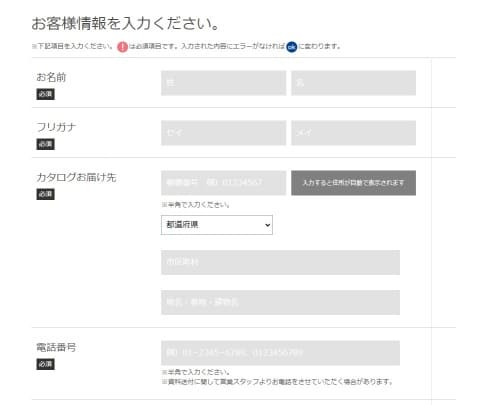The width and height of the screenshot is (500, 405).
Task: Click the カタログお届け先 label
Action: point(76,177)
